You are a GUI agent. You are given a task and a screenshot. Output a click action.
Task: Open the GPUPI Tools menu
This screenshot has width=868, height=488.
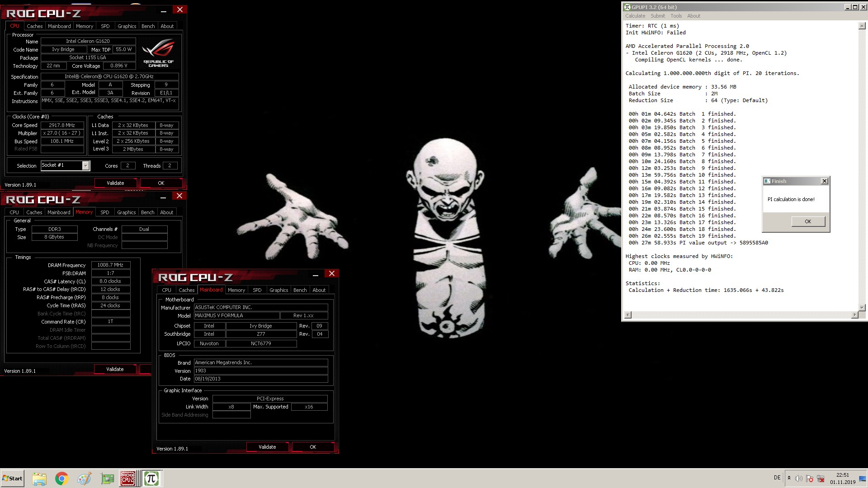point(676,16)
